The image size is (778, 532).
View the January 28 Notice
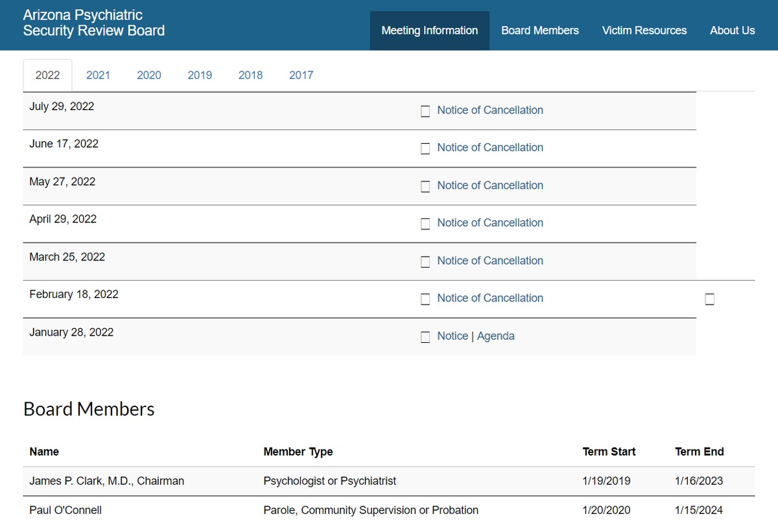point(452,336)
